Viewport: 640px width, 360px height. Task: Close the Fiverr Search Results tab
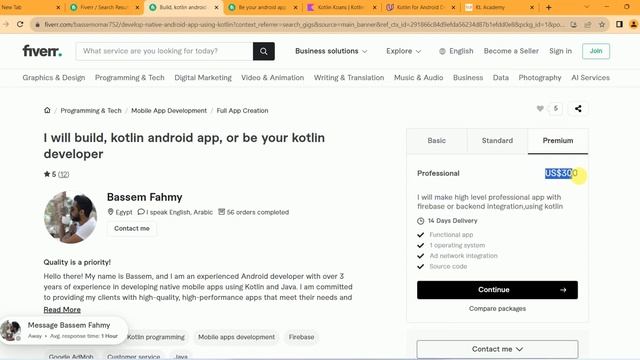tap(137, 7)
